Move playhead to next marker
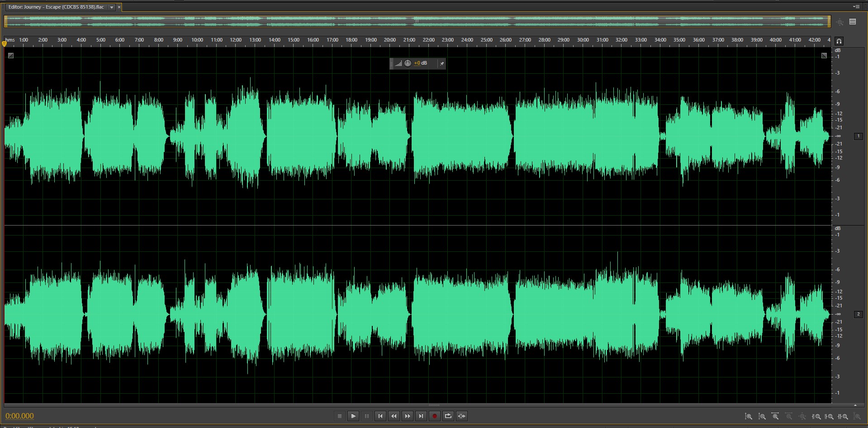Image resolution: width=868 pixels, height=428 pixels. tap(421, 416)
